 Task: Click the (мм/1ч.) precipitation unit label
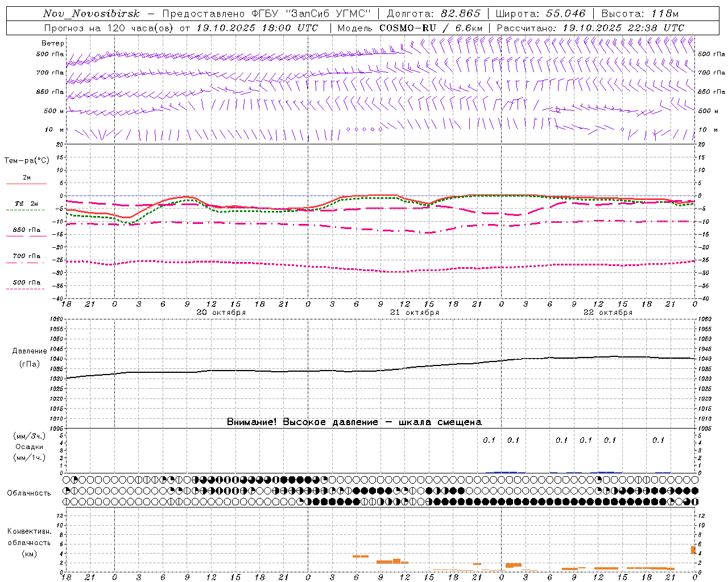(29, 458)
